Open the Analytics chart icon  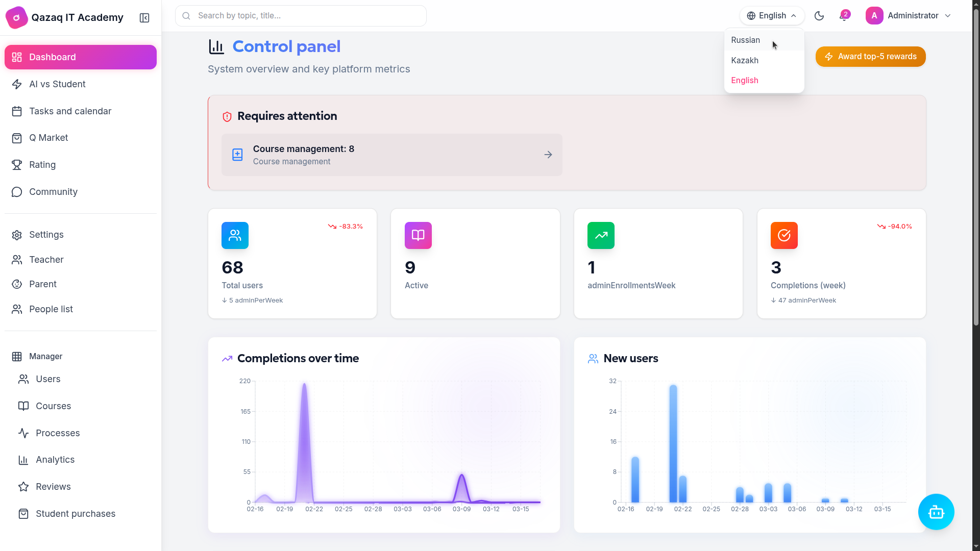tap(23, 460)
